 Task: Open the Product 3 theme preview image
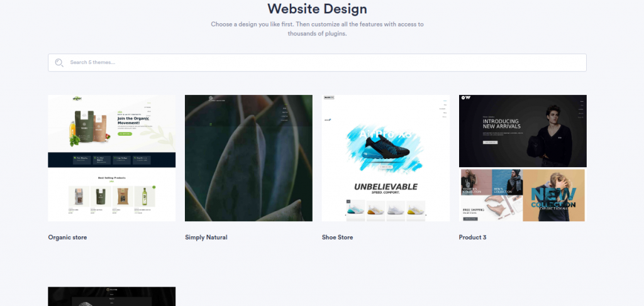coord(523,158)
